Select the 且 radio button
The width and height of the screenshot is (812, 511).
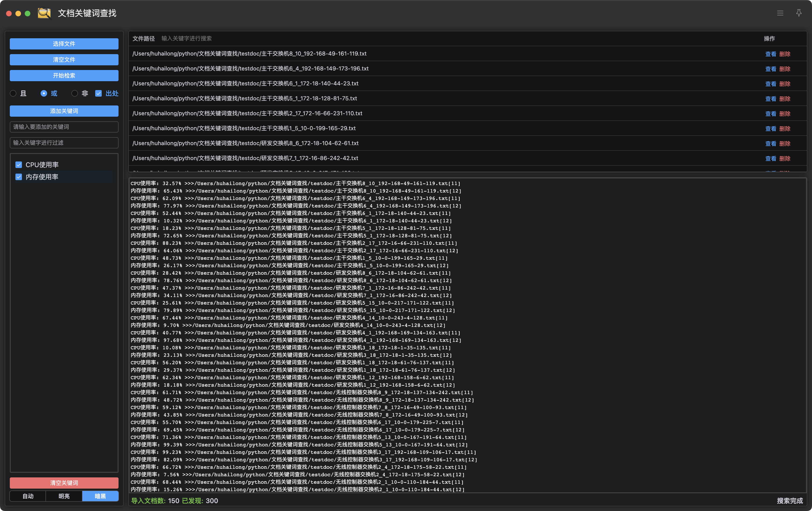coord(14,93)
